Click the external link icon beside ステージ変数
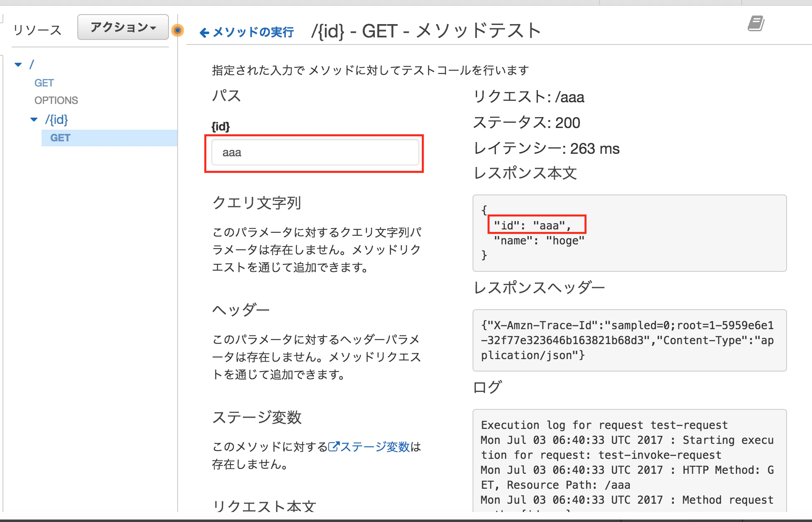 tap(334, 447)
